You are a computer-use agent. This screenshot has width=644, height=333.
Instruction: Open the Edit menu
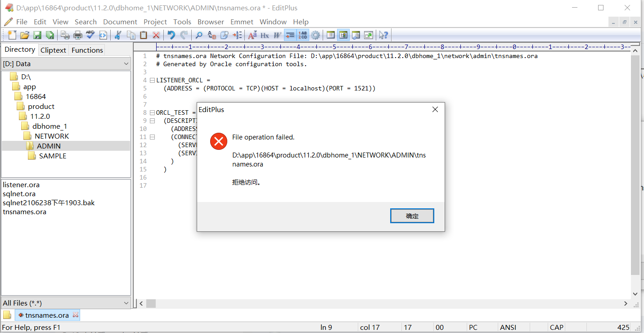tap(40, 22)
